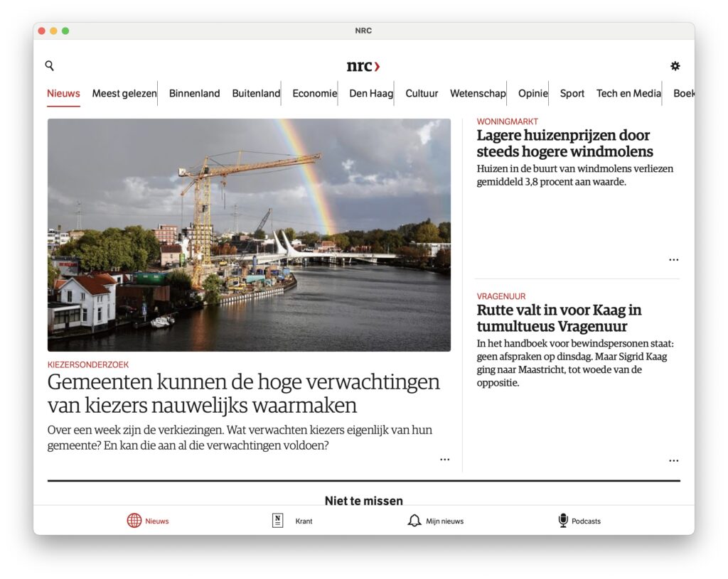Open the Podcasts microphone icon
Image resolution: width=728 pixels, height=579 pixels.
coord(563,521)
